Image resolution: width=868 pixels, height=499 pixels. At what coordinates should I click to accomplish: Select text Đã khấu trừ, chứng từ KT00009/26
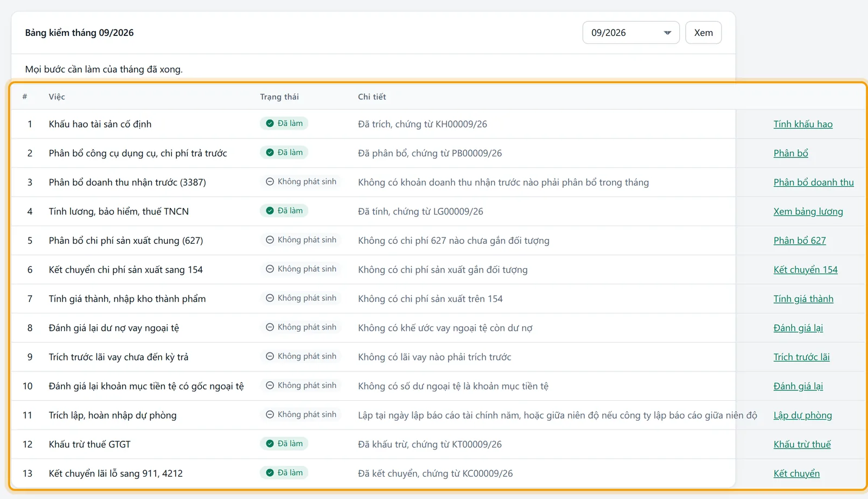pos(430,444)
